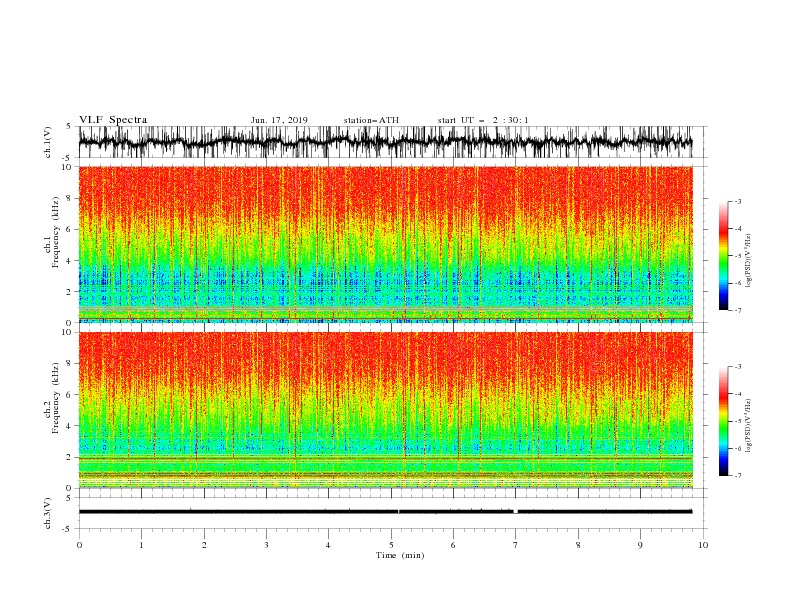Screen dimensions: 792x612
Task: Click the 'ch.1(V)' axis label
Action: tap(48, 142)
